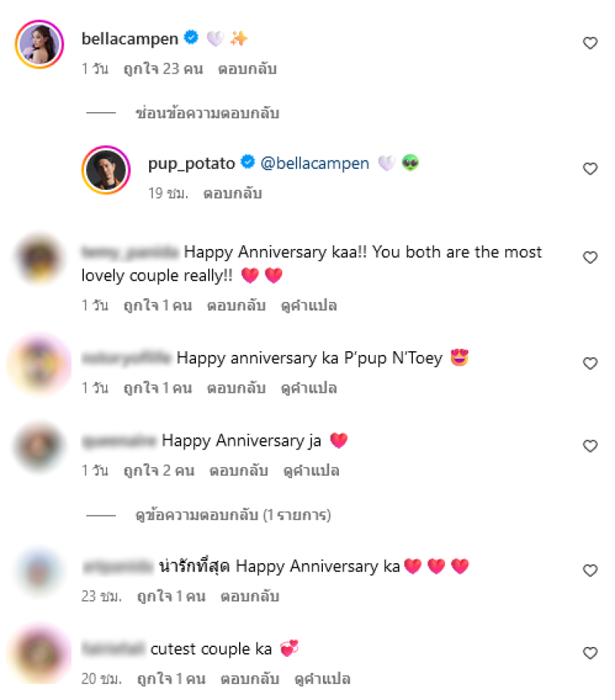Image resolution: width=615 pixels, height=700 pixels.
Task: Like the "cutest couple ka" comment
Action: point(590,653)
